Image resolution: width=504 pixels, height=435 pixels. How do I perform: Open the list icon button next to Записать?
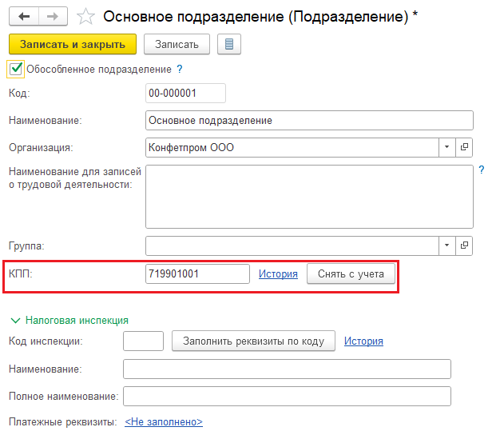[229, 44]
